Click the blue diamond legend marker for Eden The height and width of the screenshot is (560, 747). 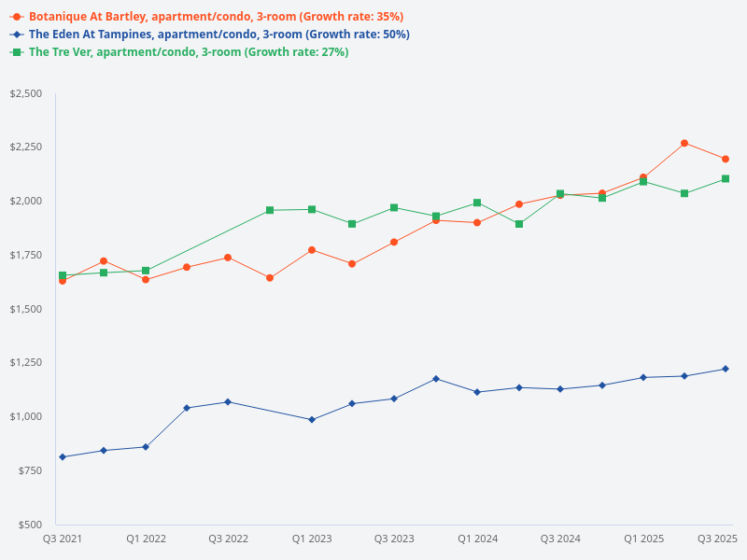[17, 35]
